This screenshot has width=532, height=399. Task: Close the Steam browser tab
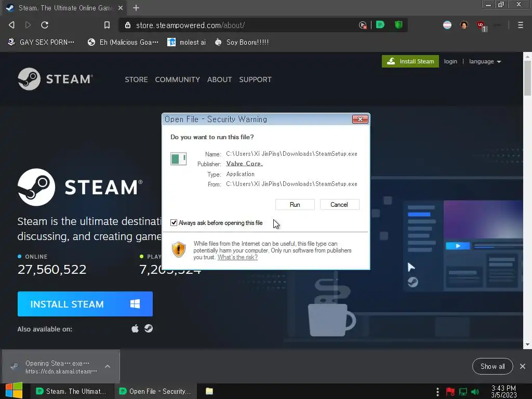[x=121, y=8]
